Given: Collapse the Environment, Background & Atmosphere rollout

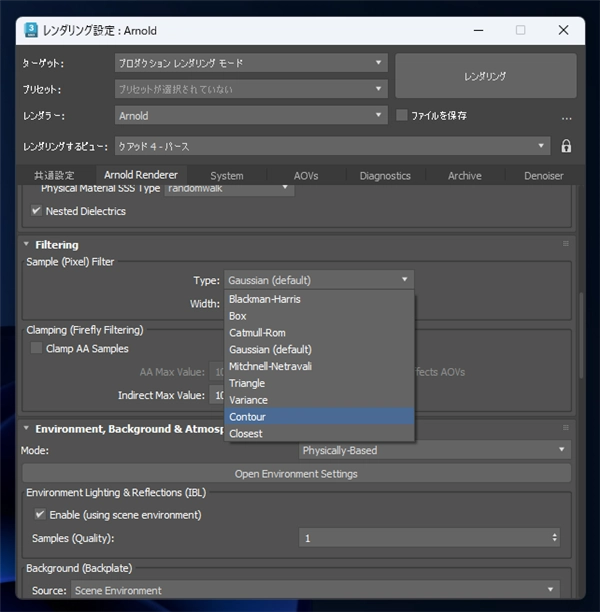Looking at the screenshot, I should tap(26, 428).
